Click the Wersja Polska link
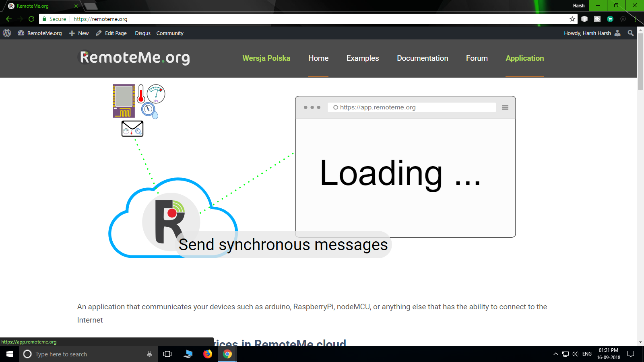The image size is (644, 362). (266, 58)
